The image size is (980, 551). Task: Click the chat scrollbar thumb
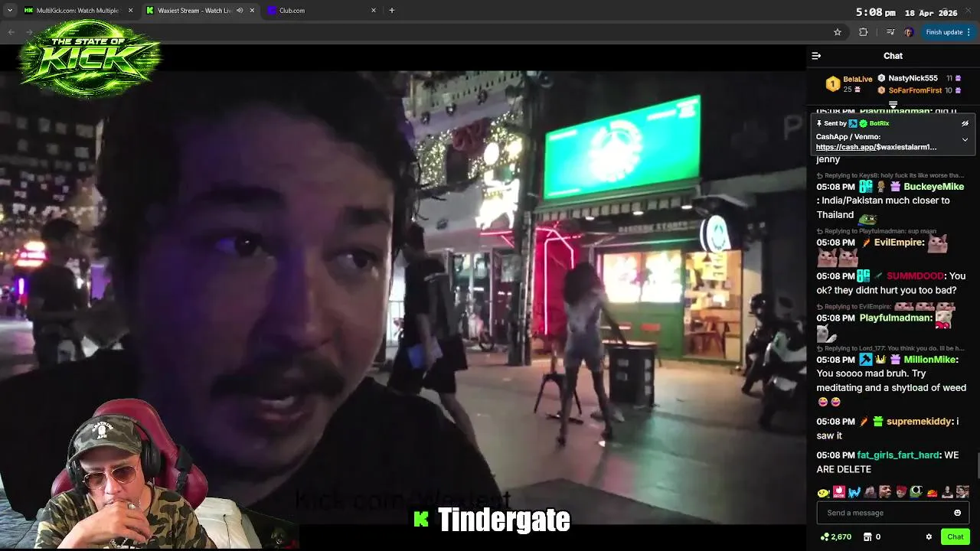point(977,465)
